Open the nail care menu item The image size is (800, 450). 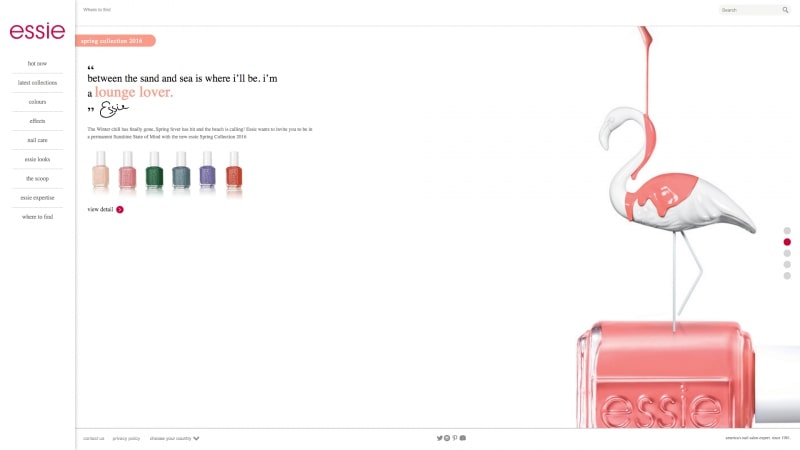click(37, 140)
